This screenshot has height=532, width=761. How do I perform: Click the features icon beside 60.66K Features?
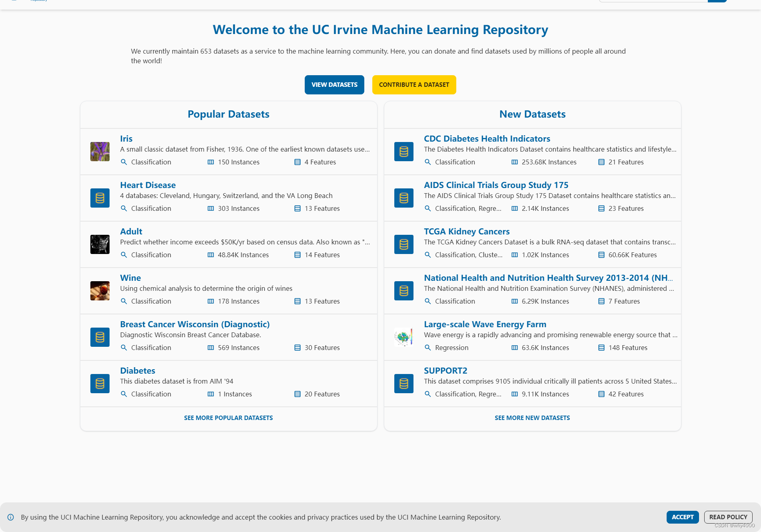click(x=601, y=255)
